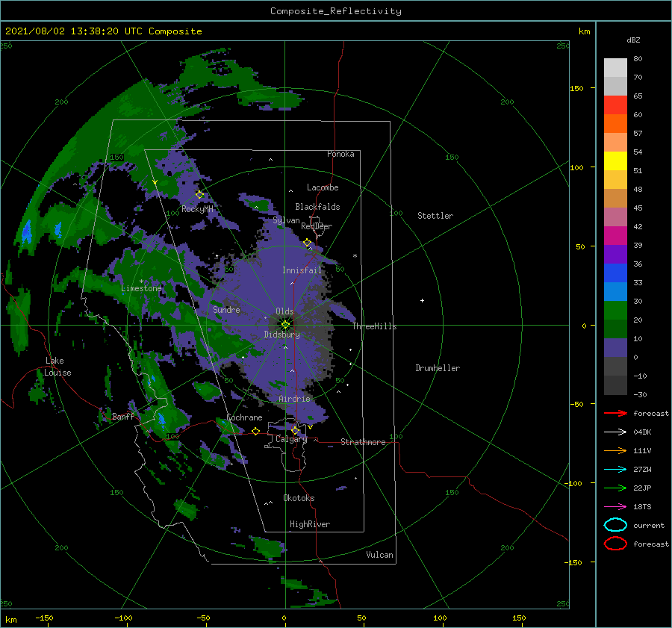
Task: Select the 33 dBZ blue swatch
Action: pos(615,273)
